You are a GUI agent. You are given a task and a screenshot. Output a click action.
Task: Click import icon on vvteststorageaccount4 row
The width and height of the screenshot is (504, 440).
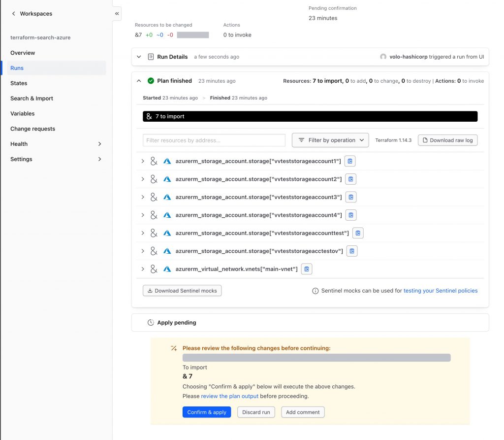click(154, 215)
